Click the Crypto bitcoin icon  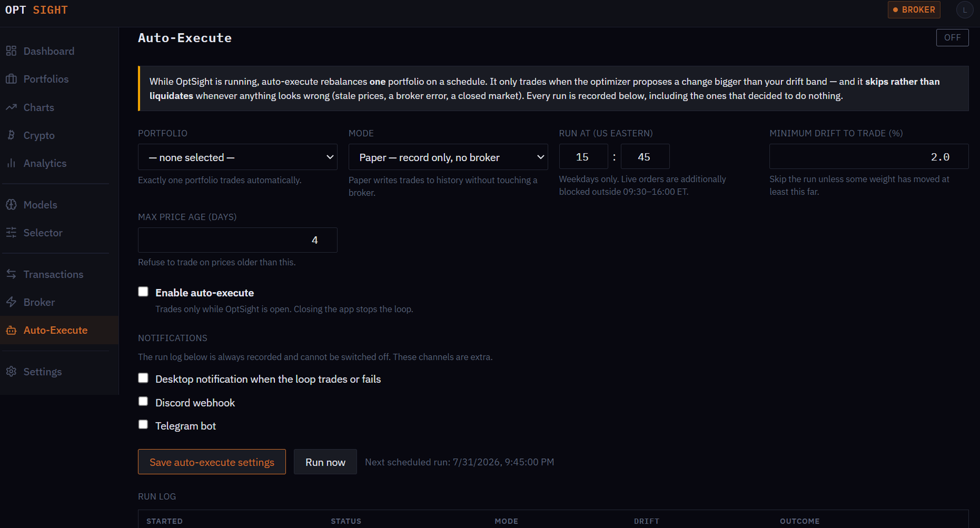pos(11,135)
